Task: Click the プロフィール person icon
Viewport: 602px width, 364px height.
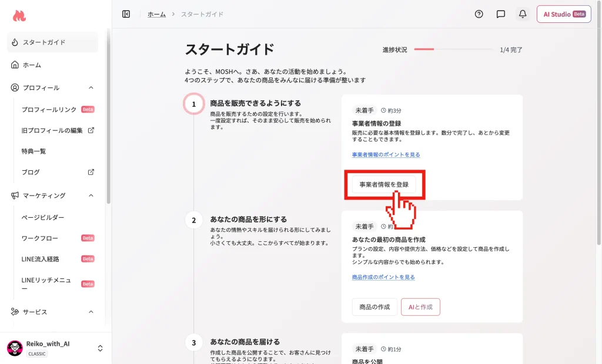Action: click(15, 87)
